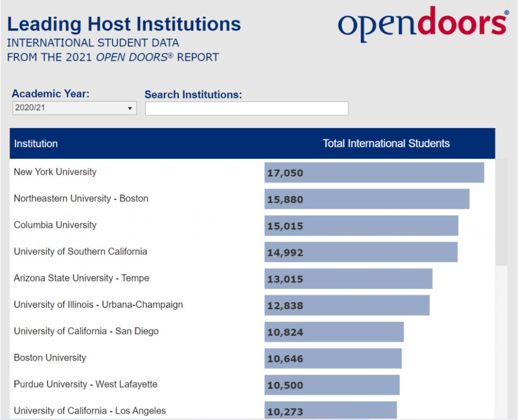The image size is (518, 420).
Task: Click the Open Doors logo
Action: pyautogui.click(x=423, y=24)
